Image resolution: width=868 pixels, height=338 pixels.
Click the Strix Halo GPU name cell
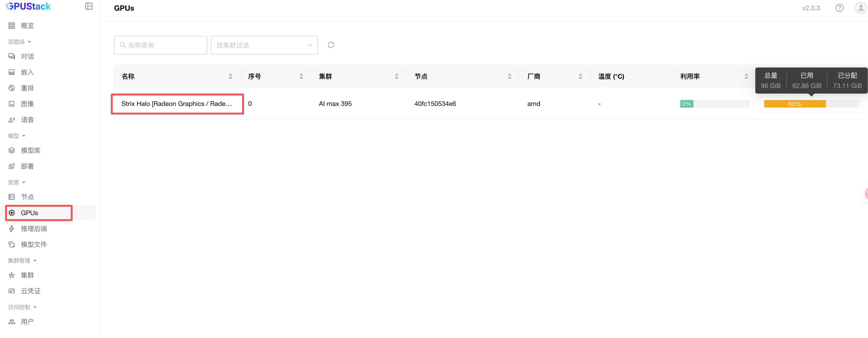pyautogui.click(x=176, y=104)
